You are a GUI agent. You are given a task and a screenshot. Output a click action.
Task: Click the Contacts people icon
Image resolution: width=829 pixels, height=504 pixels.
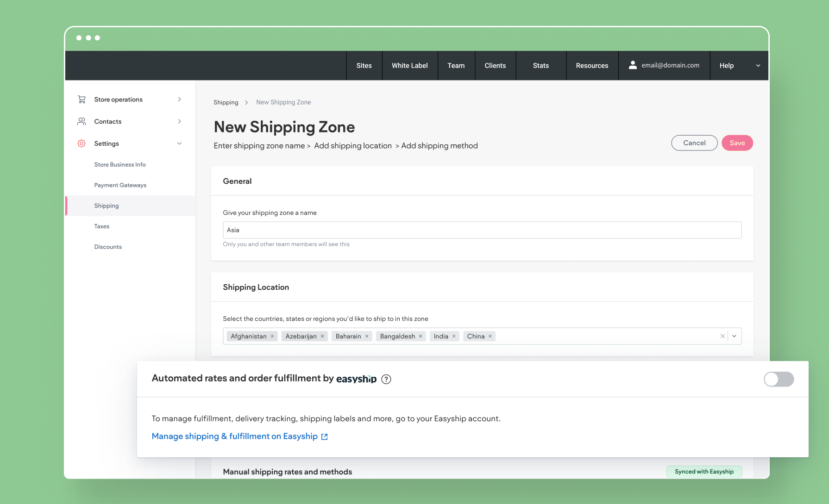coord(82,121)
